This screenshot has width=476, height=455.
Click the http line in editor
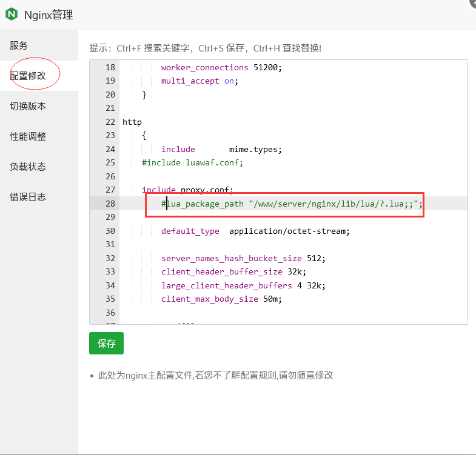(x=132, y=122)
